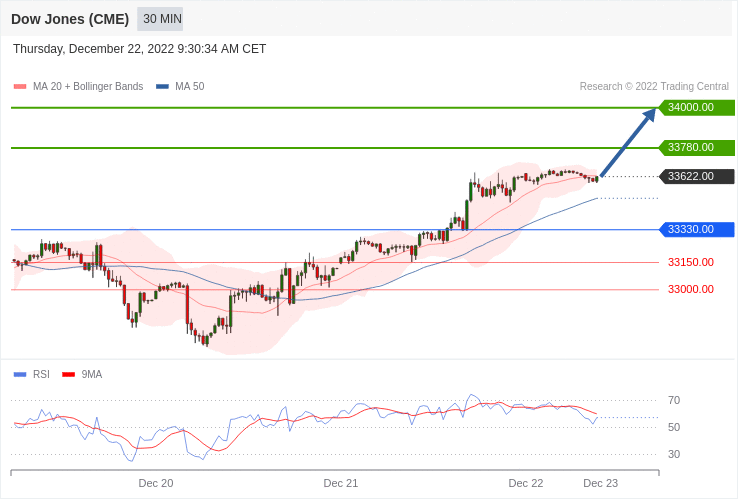The height and width of the screenshot is (500, 738).
Task: Click the pink MA 20 Bollinger Bands swatch
Action: (x=20, y=87)
